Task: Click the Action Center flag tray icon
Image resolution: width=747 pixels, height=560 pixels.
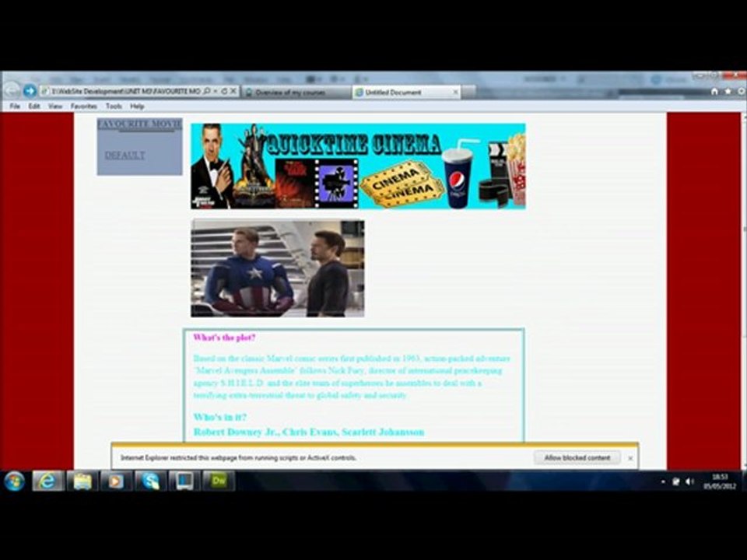Action: (x=676, y=481)
